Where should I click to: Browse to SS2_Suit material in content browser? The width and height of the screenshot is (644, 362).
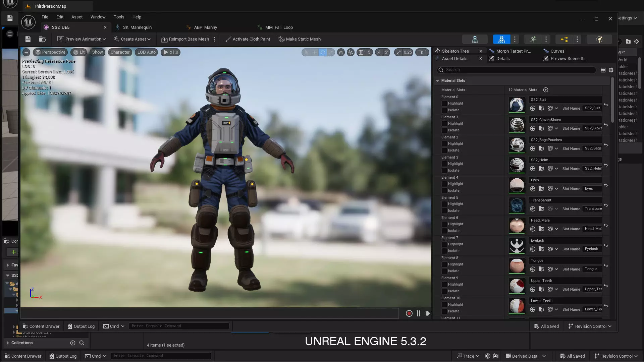point(541,108)
